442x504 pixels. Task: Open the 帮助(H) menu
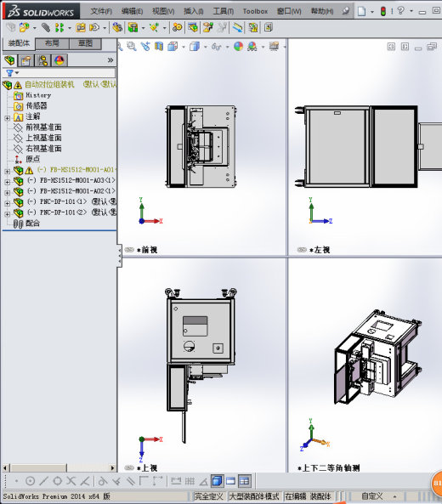pos(322,11)
